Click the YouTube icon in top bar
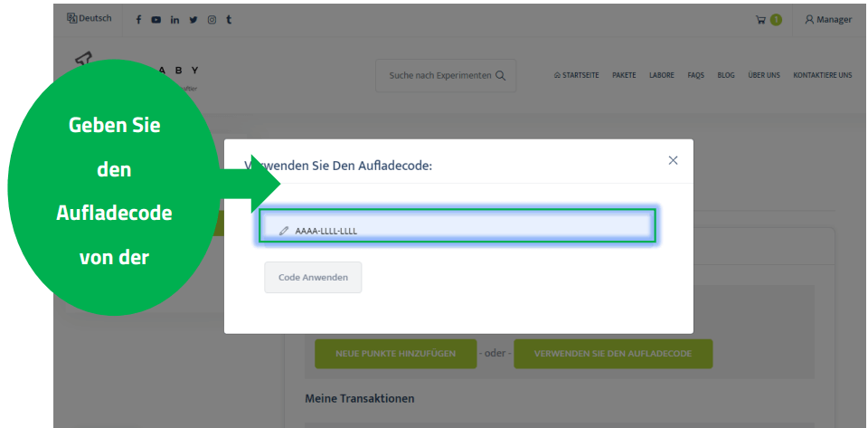868x428 pixels. tap(156, 20)
